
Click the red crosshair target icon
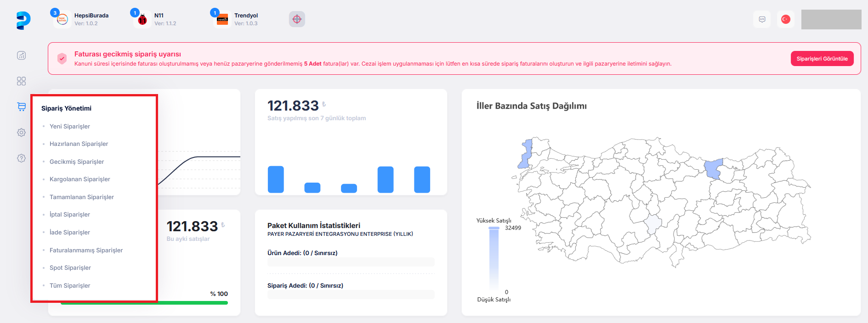297,19
